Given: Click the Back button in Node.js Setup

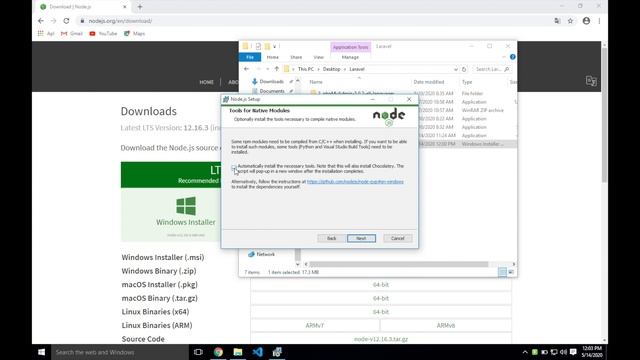Looking at the screenshot, I should [331, 238].
